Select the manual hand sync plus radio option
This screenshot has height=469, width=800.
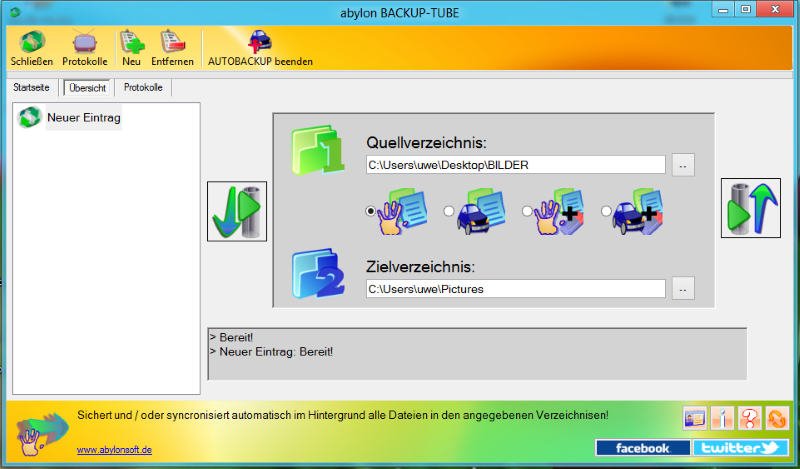527,211
